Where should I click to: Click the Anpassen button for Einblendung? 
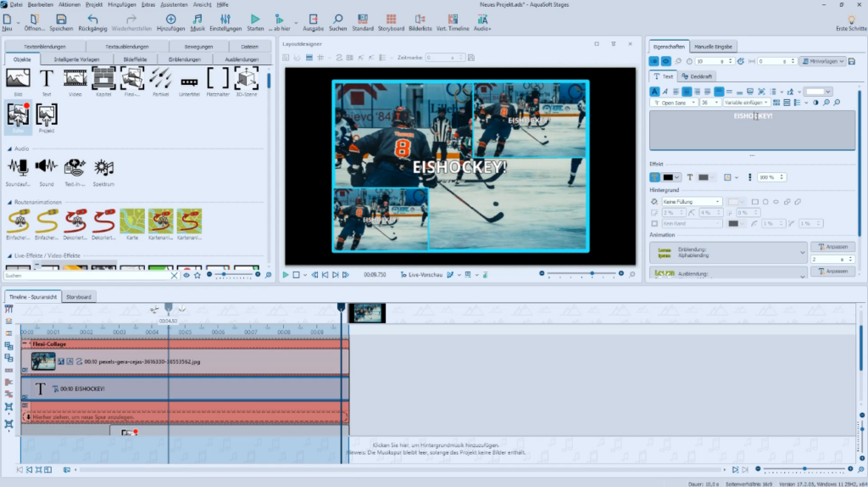tap(832, 247)
